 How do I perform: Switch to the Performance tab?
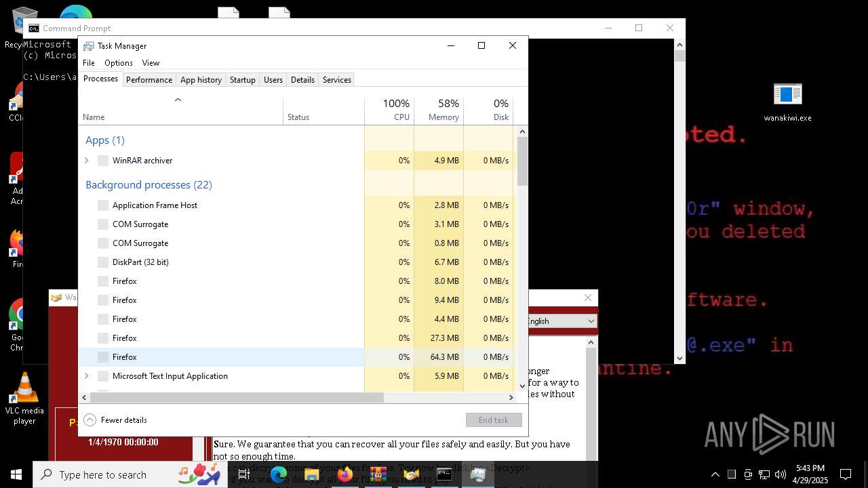point(149,79)
